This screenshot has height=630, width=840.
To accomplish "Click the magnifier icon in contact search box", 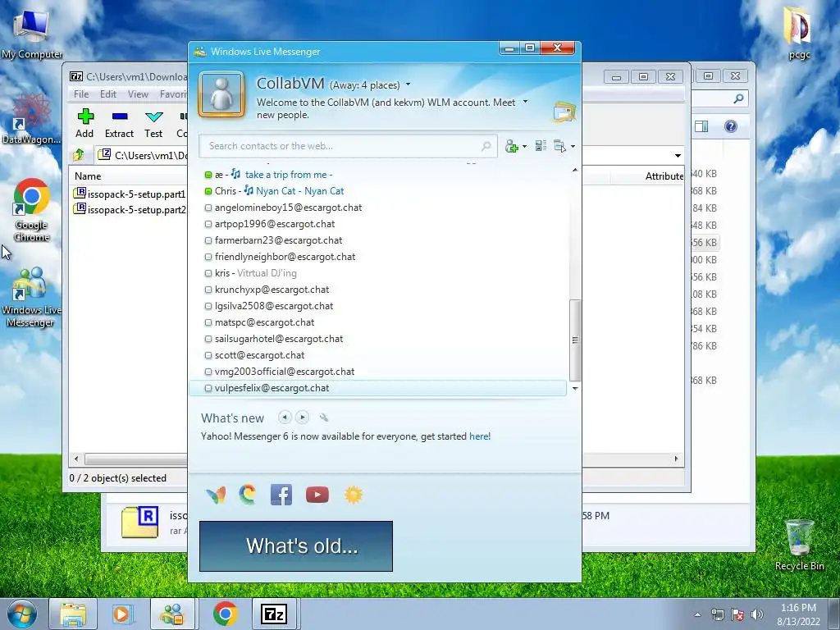I will click(486, 146).
